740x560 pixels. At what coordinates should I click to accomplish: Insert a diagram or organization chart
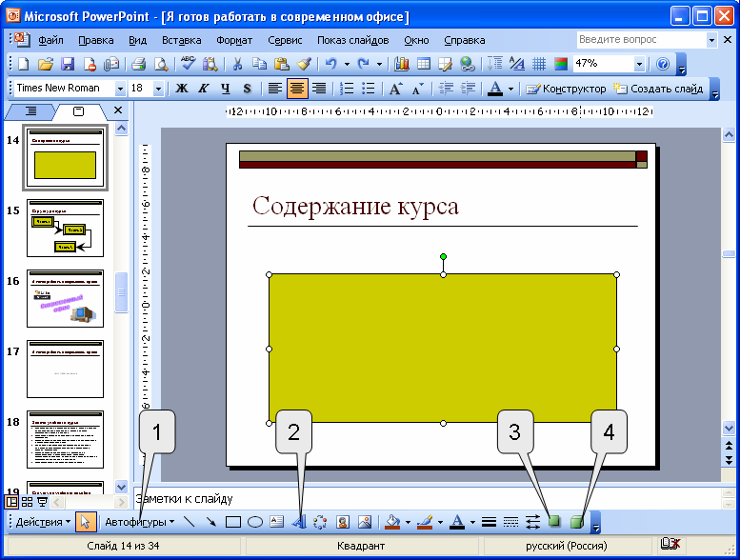pos(320,522)
